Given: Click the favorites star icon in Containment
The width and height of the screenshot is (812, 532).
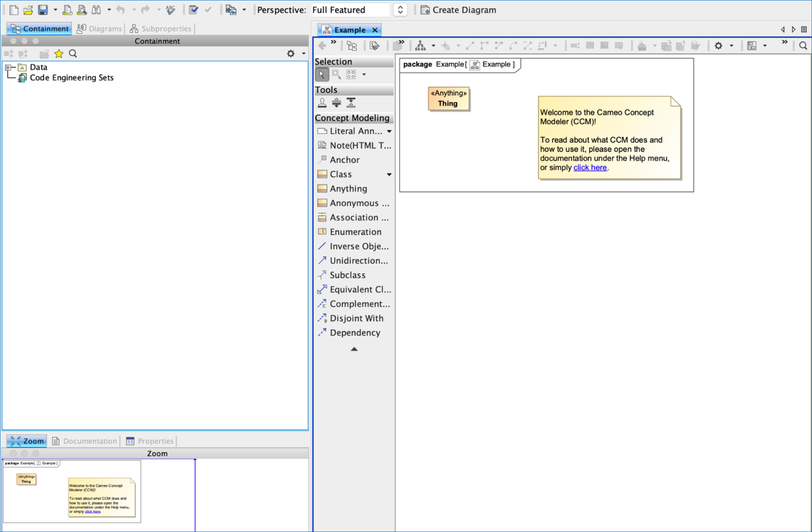Looking at the screenshot, I should pos(59,54).
